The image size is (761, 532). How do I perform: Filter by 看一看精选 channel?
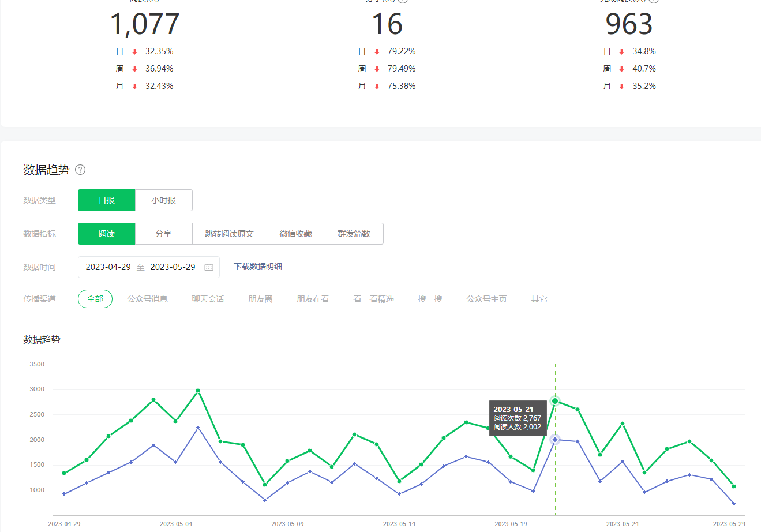coord(374,299)
